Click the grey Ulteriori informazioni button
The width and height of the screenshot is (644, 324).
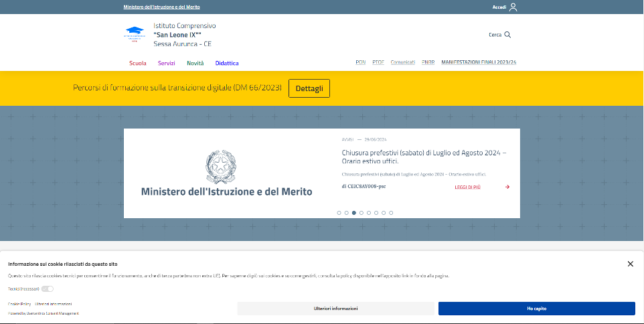coord(335,309)
